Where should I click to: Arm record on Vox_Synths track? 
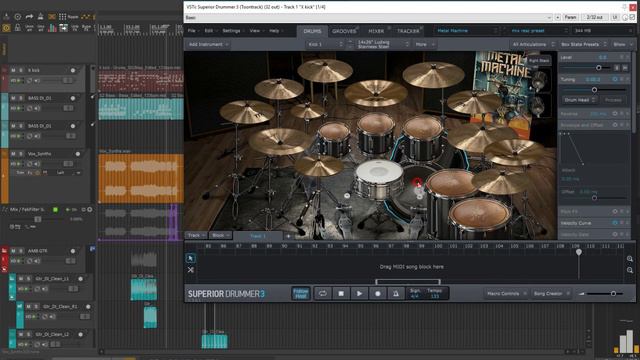(78, 154)
